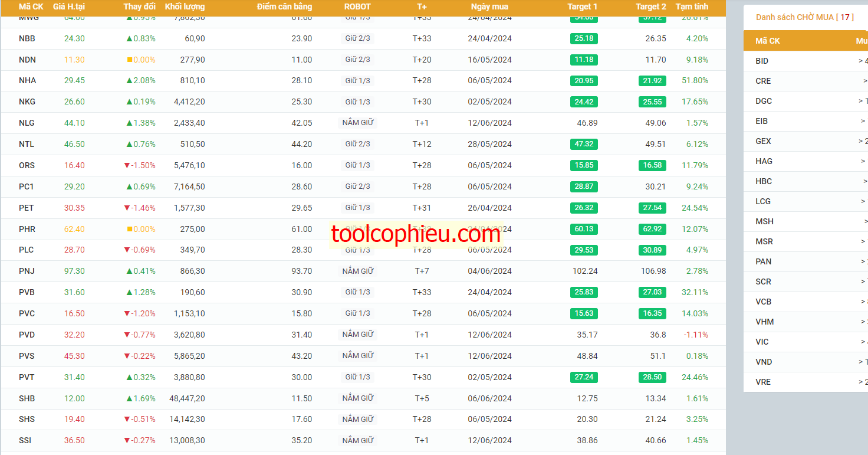Viewport: 868px width, 455px height.
Task: Click the yellow square icon in NDN row
Action: (x=129, y=60)
